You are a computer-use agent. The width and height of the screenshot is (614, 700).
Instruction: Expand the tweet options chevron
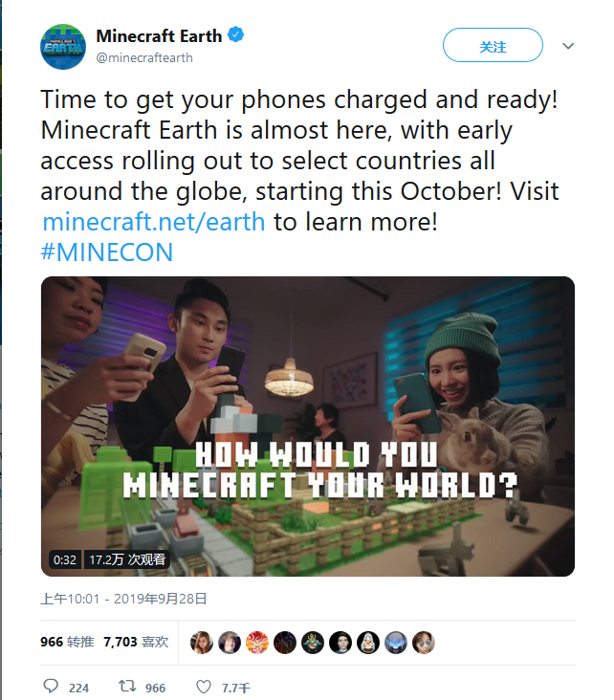(x=568, y=46)
